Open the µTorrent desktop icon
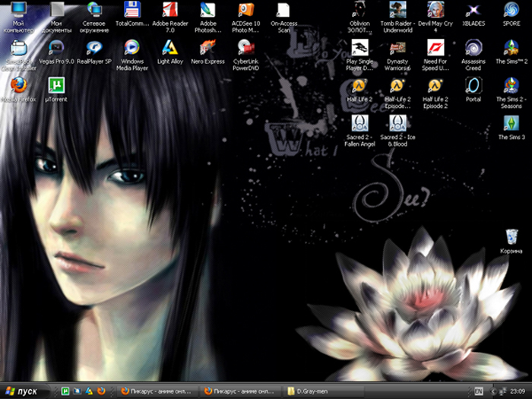Screen dimensions: 532x399 tap(56, 90)
